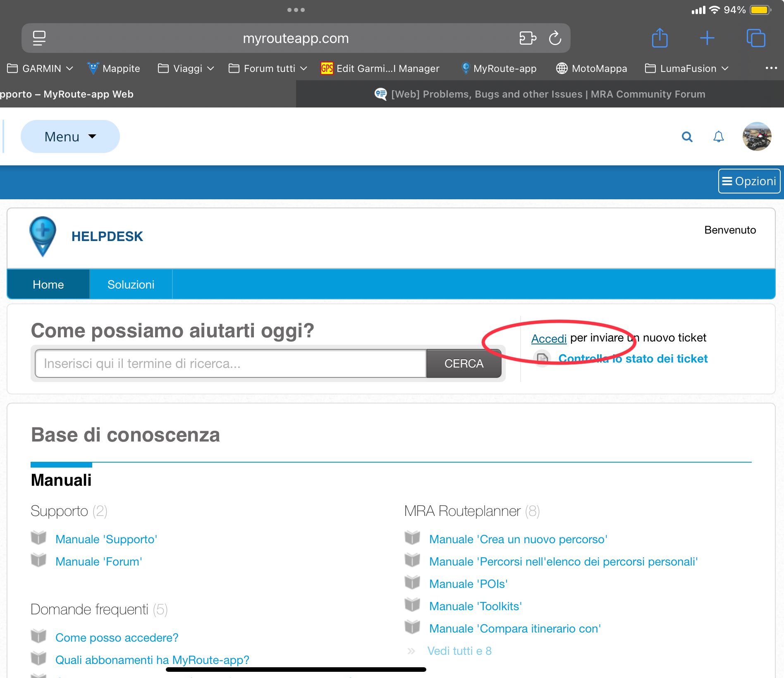Screen dimensions: 784x678
Task: Tap the Safari reader/page menu icon
Action: [x=39, y=38]
